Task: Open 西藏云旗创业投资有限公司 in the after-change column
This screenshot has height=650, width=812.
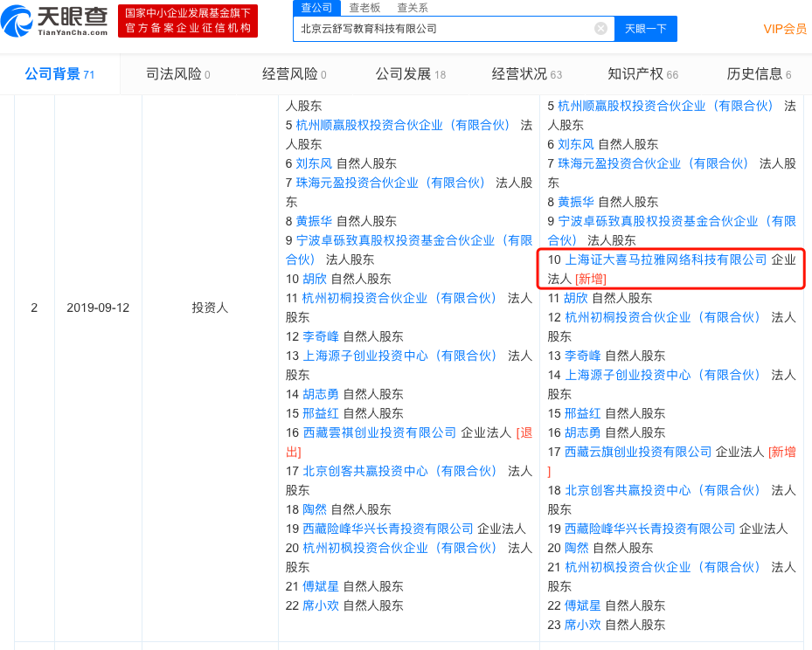Action: (638, 452)
